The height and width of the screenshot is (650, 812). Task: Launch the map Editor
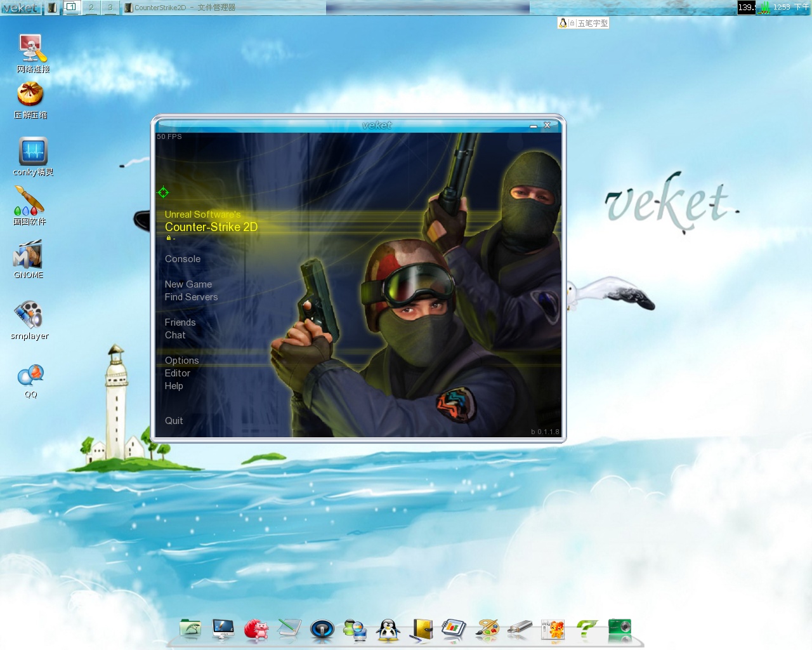[x=178, y=373]
